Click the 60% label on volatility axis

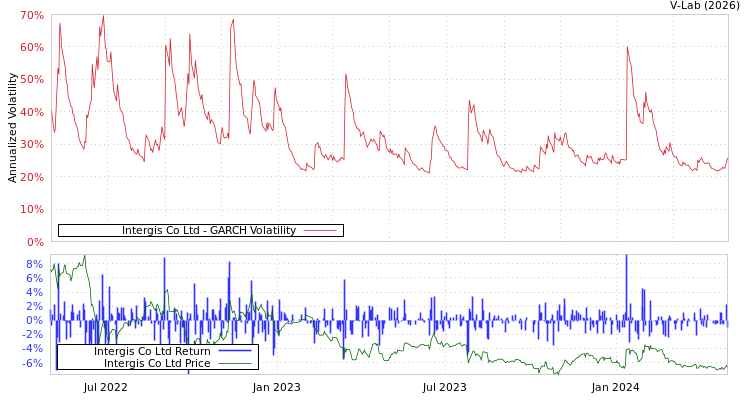coord(32,48)
